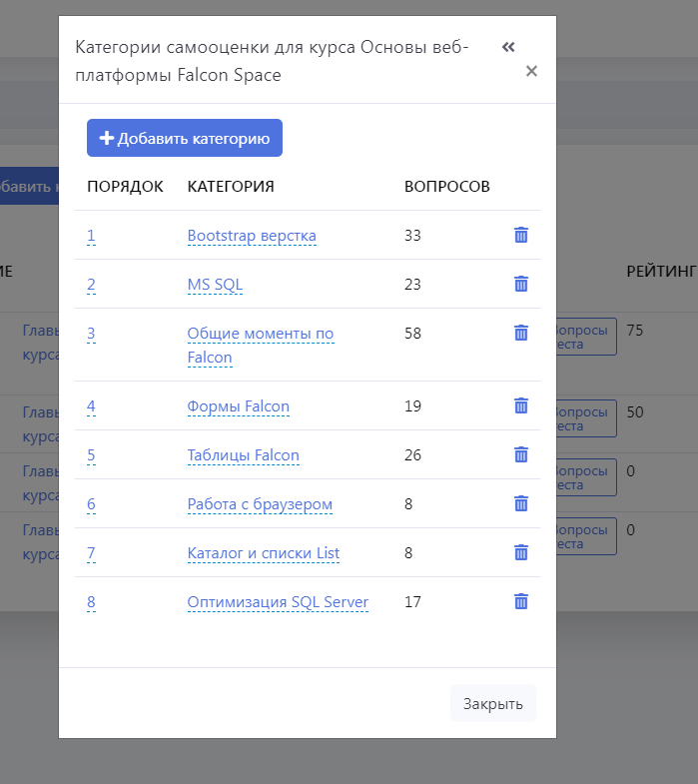Click the Каталог и списки List link
The image size is (698, 784).
coord(264,553)
